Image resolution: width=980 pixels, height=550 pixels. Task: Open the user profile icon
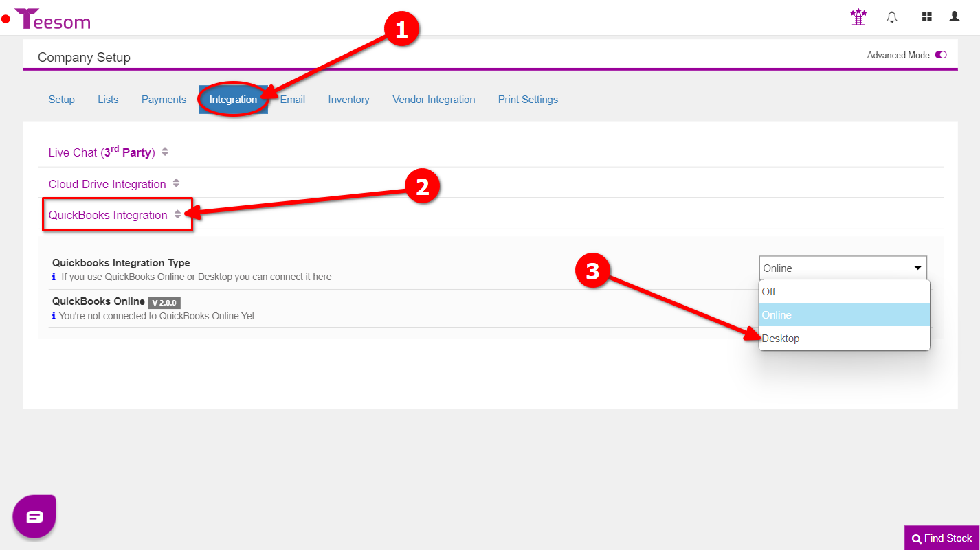[955, 16]
